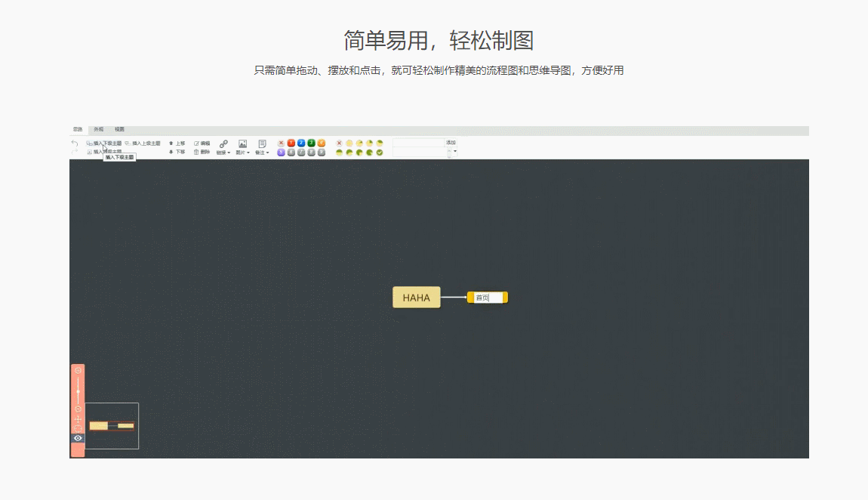This screenshot has width=868, height=500.
Task: Click 上移 move up button
Action: click(x=177, y=144)
